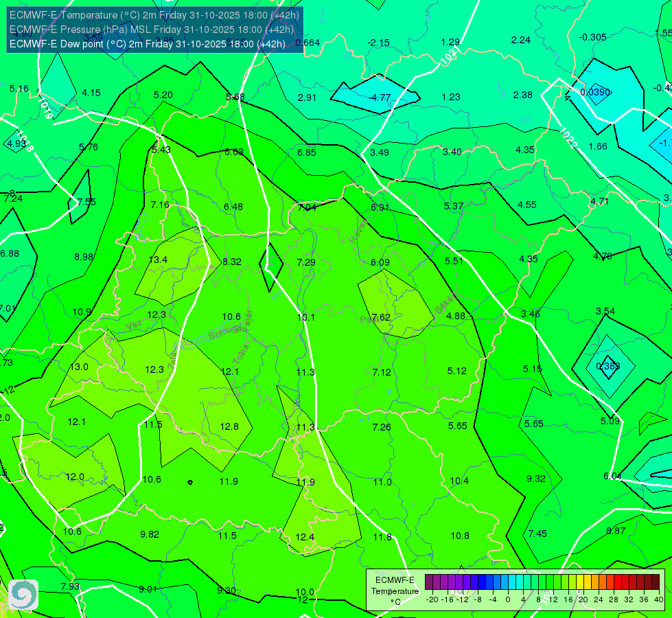This screenshot has width=672, height=618.
Task: Click the 9.32 temperature value
Action: (x=535, y=479)
